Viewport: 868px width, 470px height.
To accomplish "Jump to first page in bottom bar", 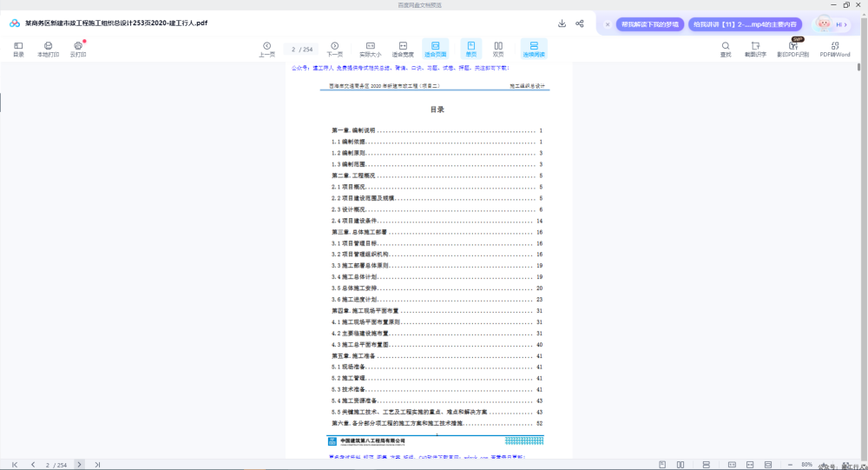I will (15, 465).
